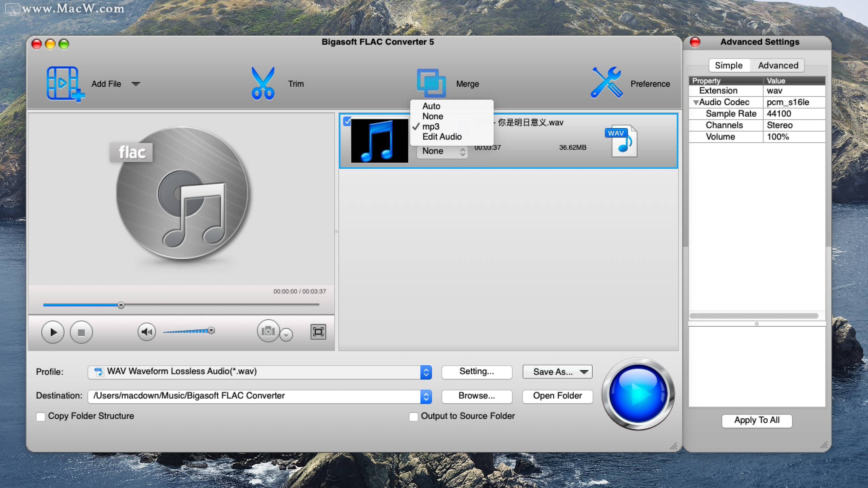Click the file size 36.62MB text

(x=573, y=147)
